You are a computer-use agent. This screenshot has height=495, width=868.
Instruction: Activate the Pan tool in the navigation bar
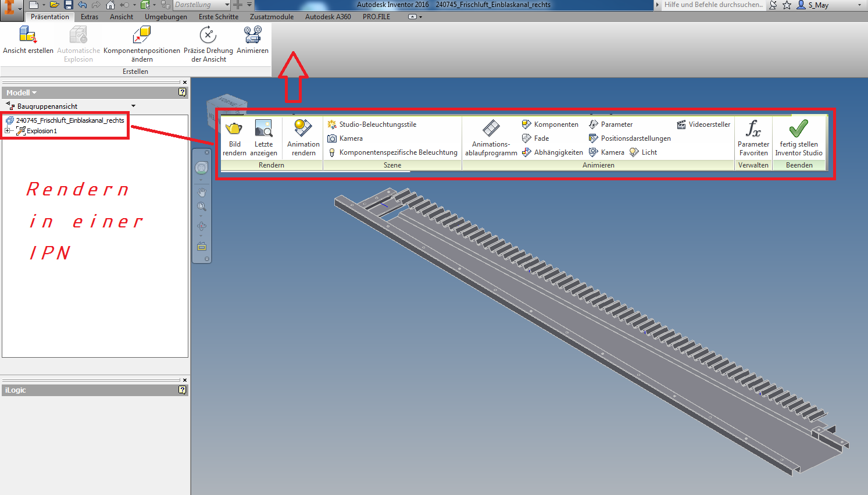click(x=201, y=191)
